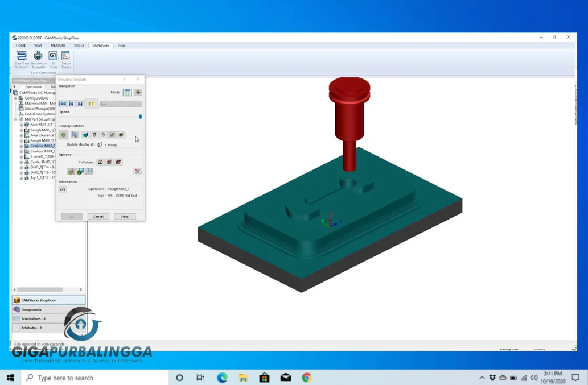
Task: Toggle the tool holder display icon
Action: (94, 135)
